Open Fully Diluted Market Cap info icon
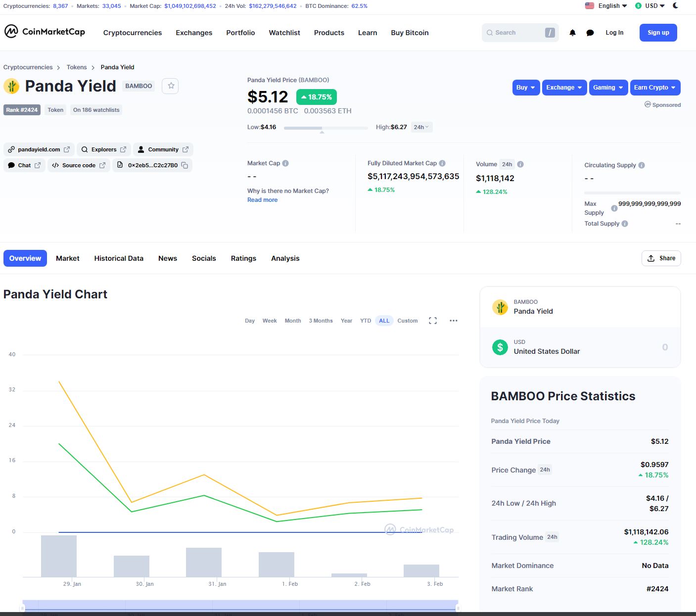This screenshot has height=616, width=696. point(442,163)
